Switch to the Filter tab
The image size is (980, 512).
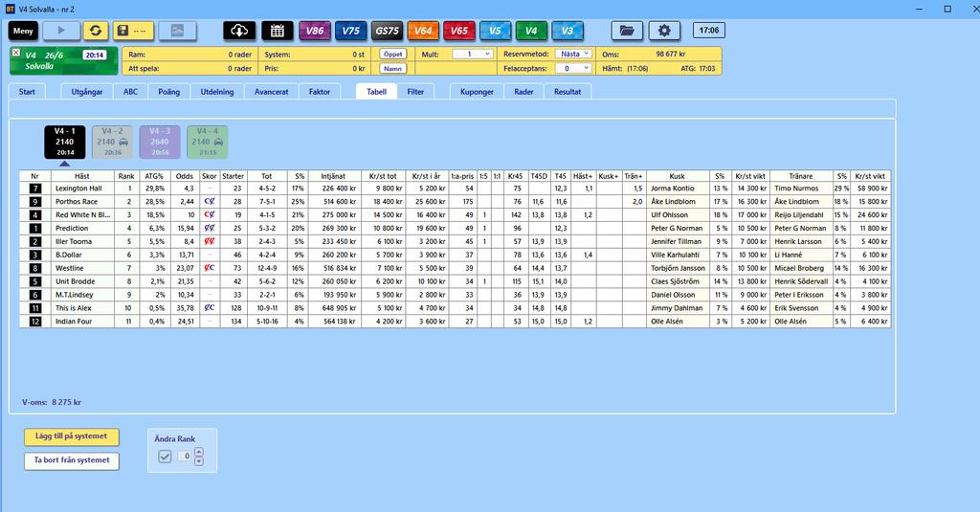pos(415,92)
